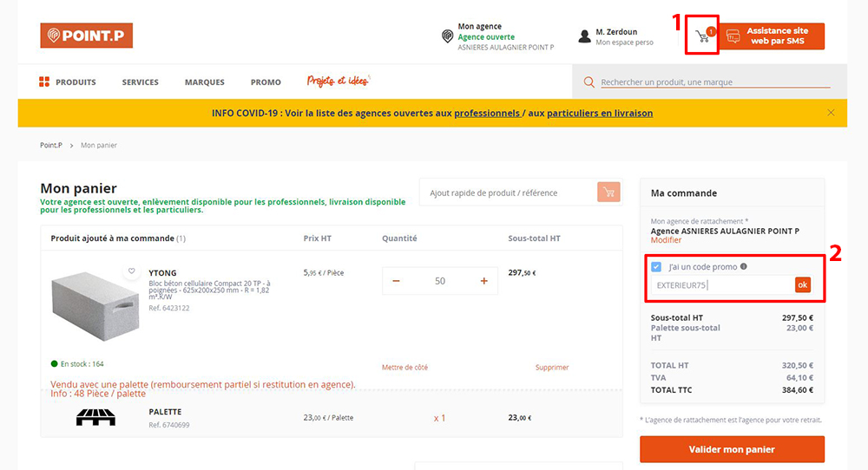Screen dimensions: 868x470
Task: Apply promo code with ok button
Action: coord(802,284)
